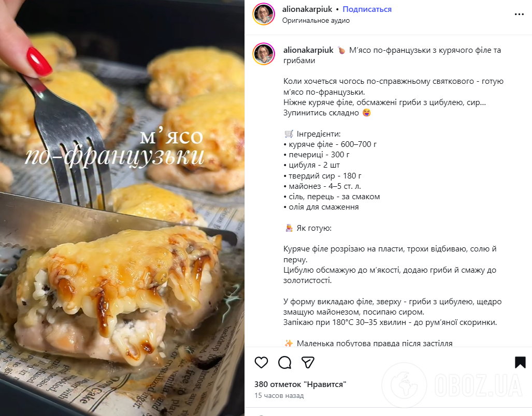
Task: Click м'ясо по-французьки text overlay on video
Action: click(x=116, y=148)
